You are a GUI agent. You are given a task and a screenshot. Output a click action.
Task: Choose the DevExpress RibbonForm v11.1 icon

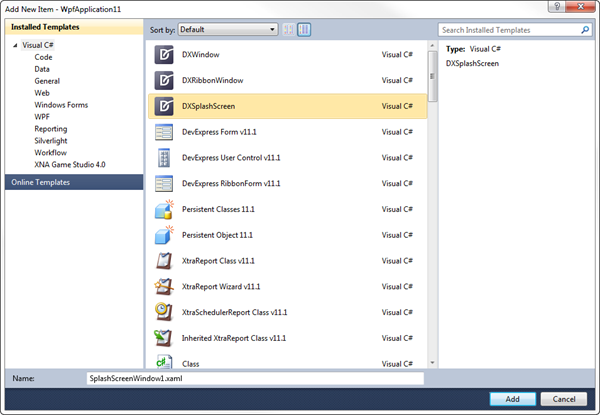164,184
